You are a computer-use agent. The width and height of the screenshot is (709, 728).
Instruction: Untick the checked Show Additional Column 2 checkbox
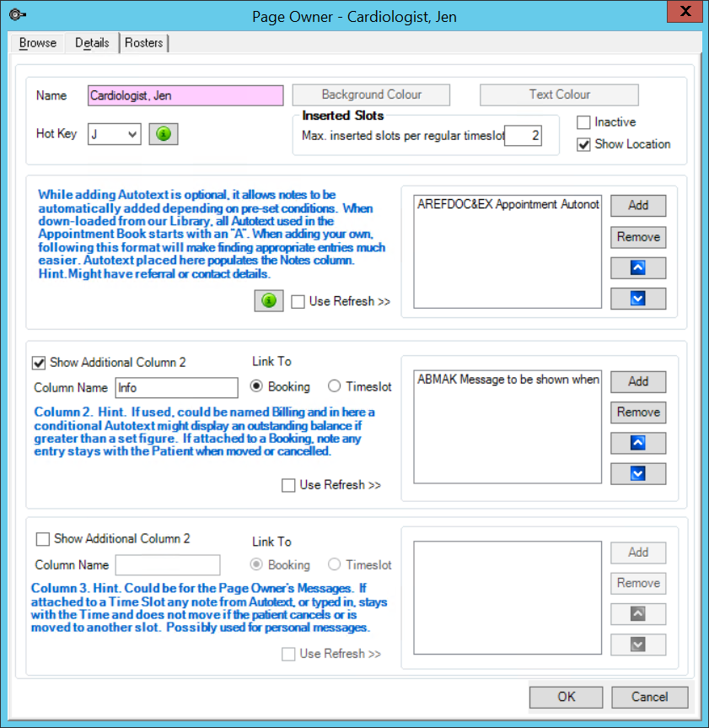tap(39, 363)
